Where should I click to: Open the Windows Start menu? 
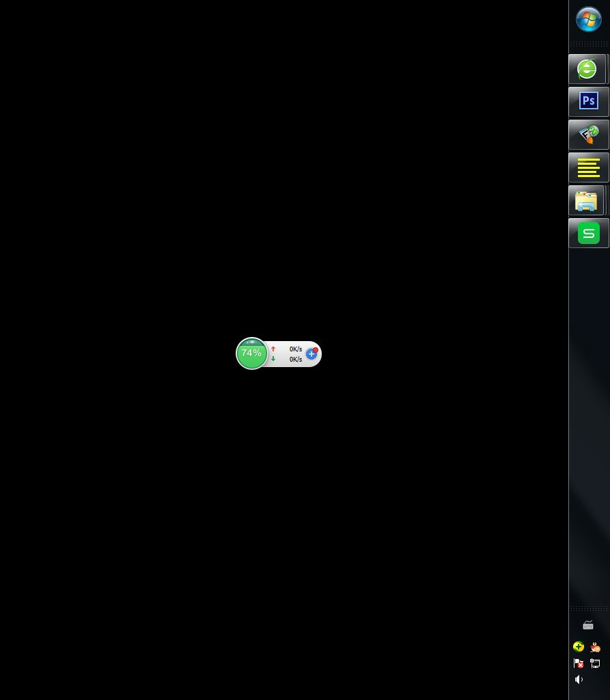588,20
